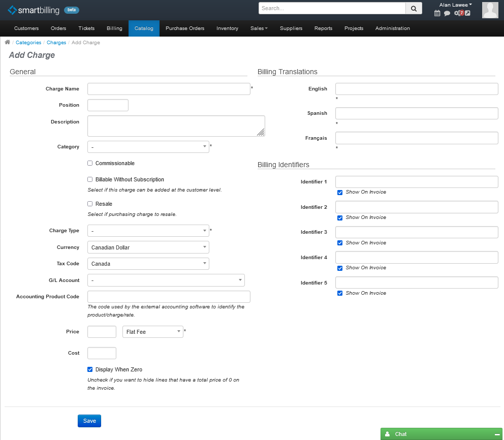Screen dimensions: 504x440
Task: Open the Charge Type dropdown
Action: [148, 231]
